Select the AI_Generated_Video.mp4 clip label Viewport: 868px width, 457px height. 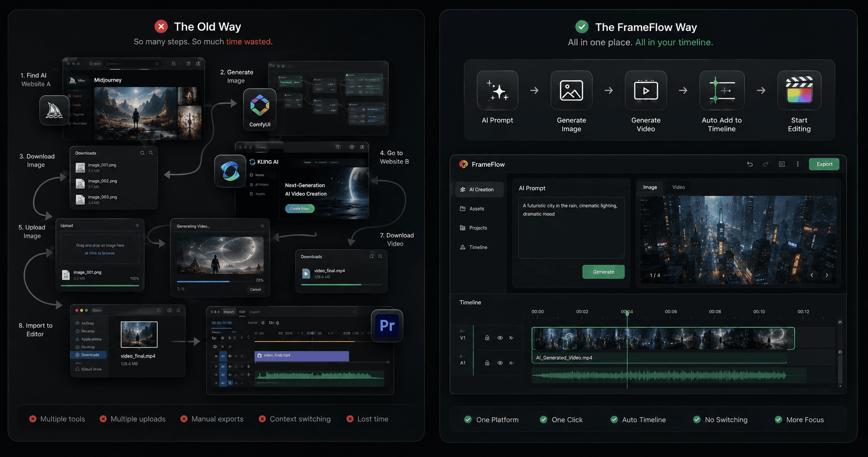point(564,358)
